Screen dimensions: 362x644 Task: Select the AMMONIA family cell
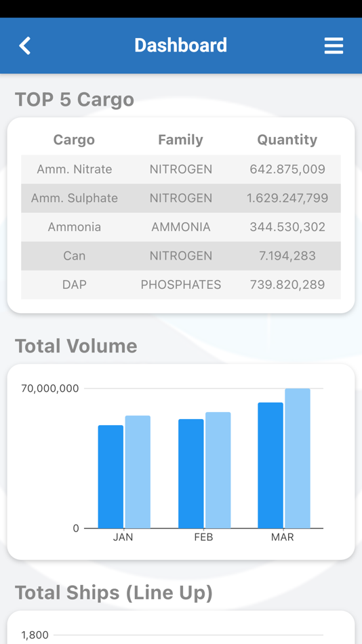pyautogui.click(x=181, y=226)
